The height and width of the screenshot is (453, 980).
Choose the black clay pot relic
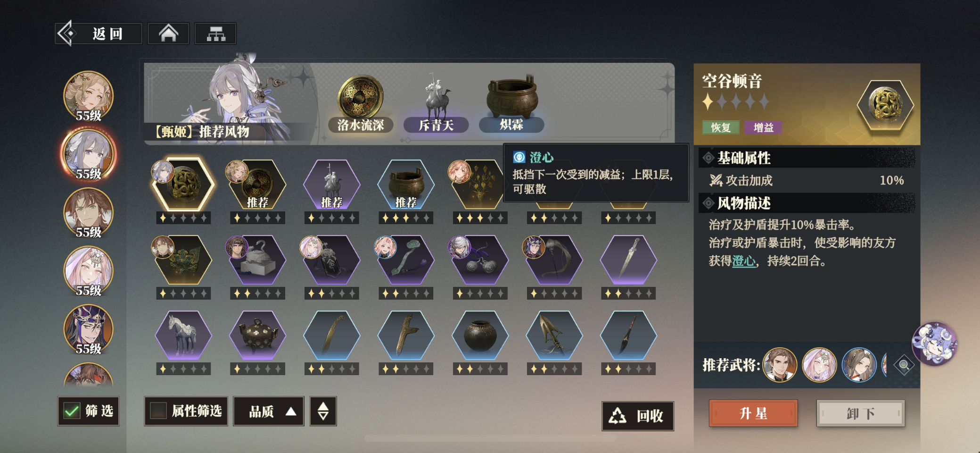coord(480,335)
